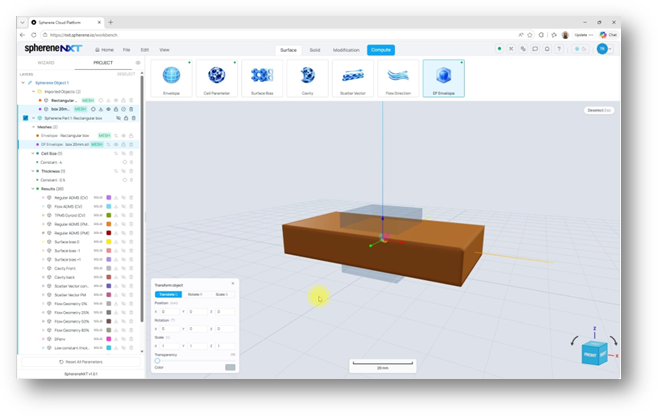Click the green status dot button
The height and width of the screenshot is (416, 658).
[499, 49]
